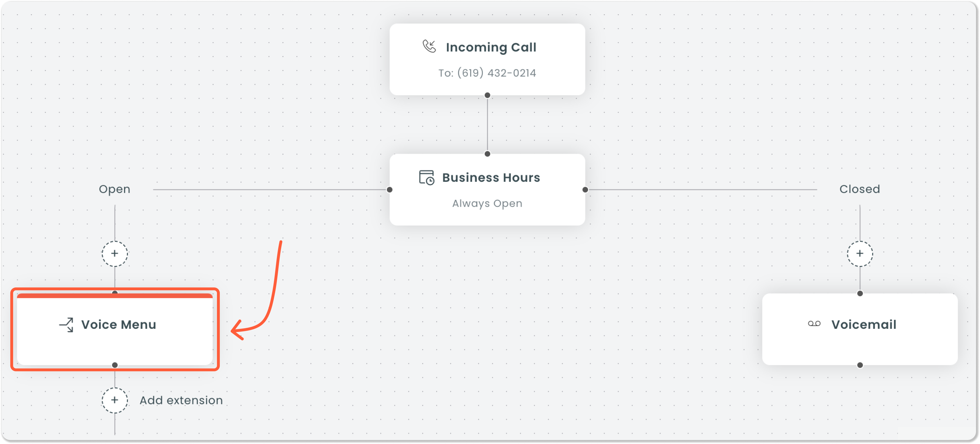Click the Voicemail tape icon
The image size is (980, 444).
814,324
